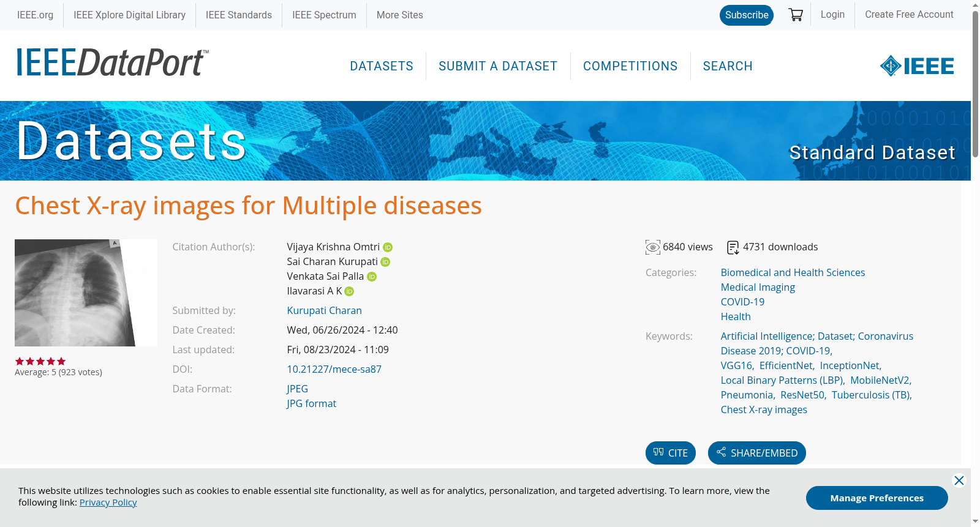Open Biomedical and Health Sciences category
Viewport: 980px width, 527px height.
(793, 273)
